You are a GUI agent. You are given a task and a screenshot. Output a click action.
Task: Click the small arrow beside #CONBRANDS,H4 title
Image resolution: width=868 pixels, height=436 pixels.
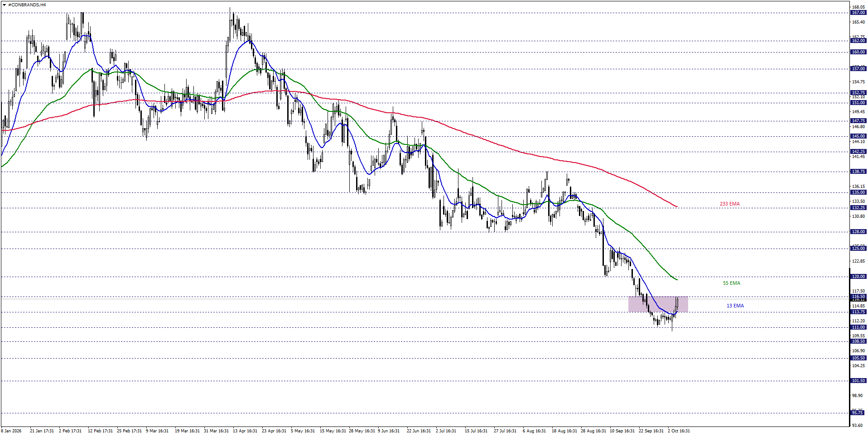[4, 5]
